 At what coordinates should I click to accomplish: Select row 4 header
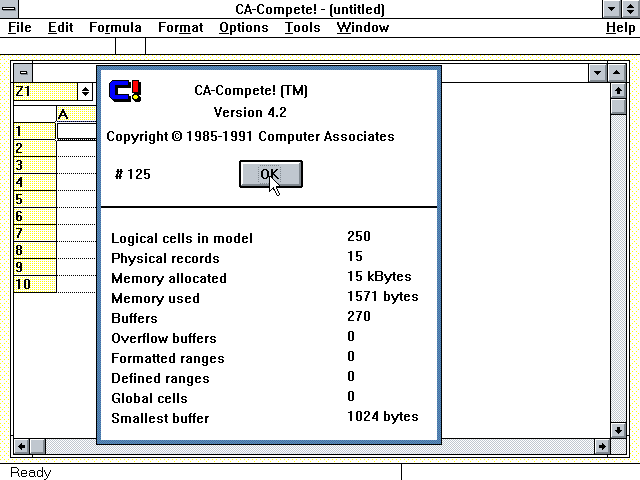(35, 182)
